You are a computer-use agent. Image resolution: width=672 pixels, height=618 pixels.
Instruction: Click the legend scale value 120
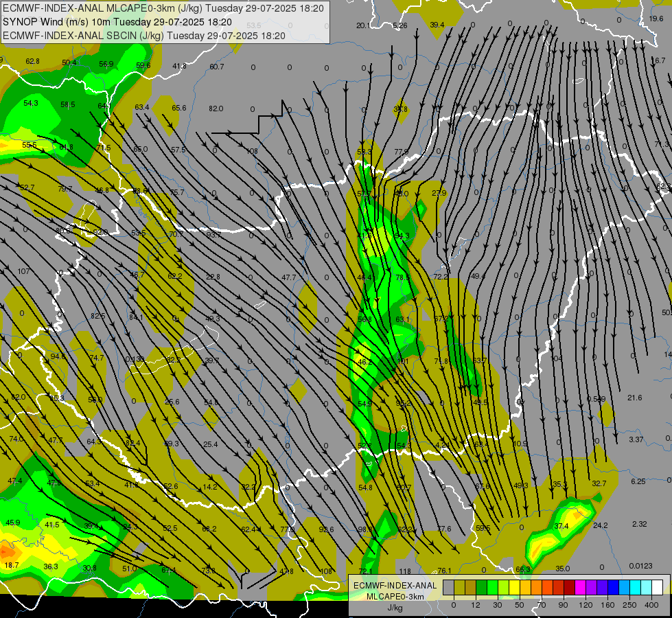(586, 605)
